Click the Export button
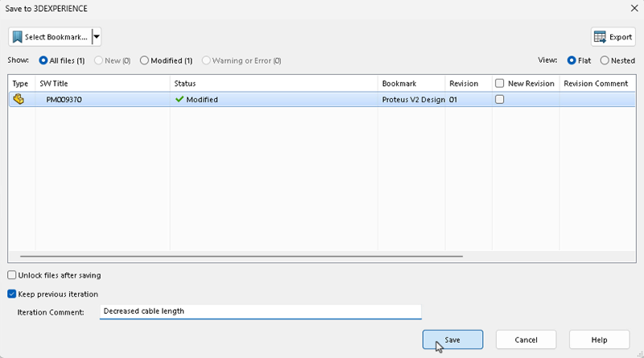The image size is (644, 358). coord(613,37)
